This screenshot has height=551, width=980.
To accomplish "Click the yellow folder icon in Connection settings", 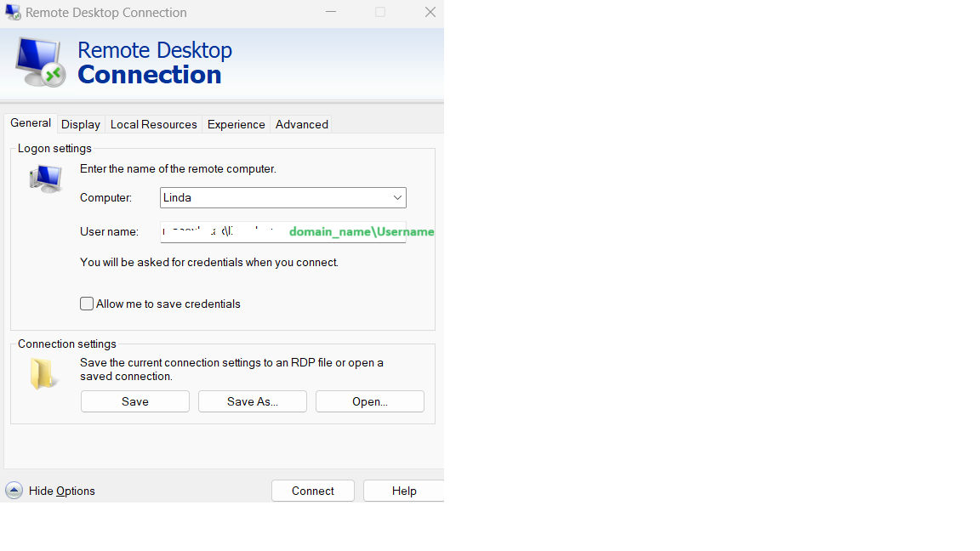I will point(43,372).
